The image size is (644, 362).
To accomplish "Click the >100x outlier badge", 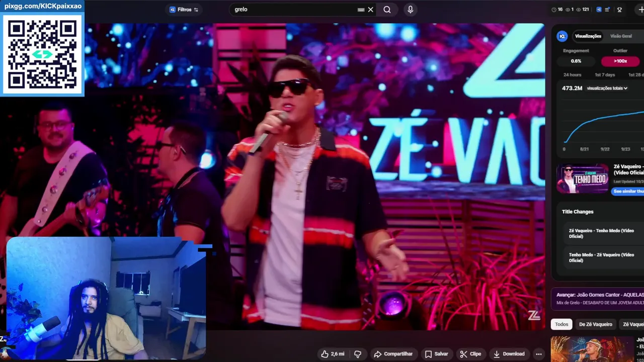I will [620, 61].
